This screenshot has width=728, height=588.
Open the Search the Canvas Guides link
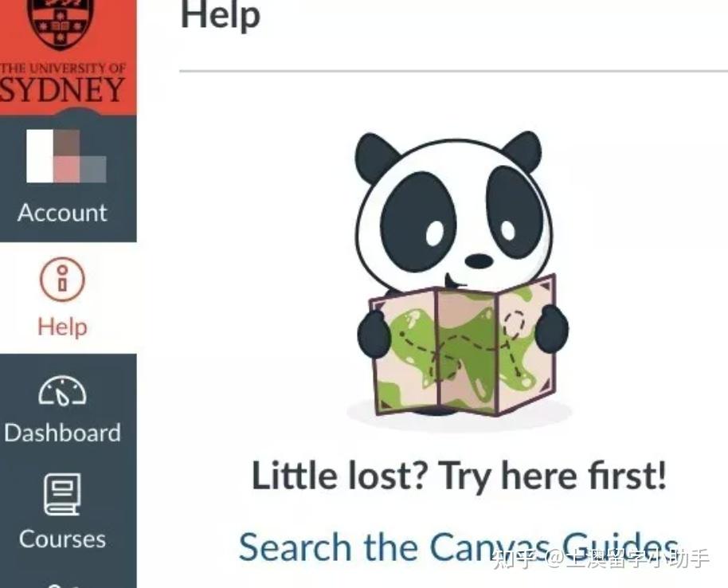459,547
